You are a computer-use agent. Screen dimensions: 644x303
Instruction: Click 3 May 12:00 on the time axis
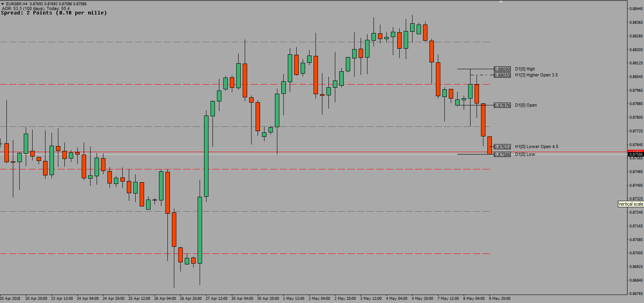pyautogui.click(x=371, y=299)
